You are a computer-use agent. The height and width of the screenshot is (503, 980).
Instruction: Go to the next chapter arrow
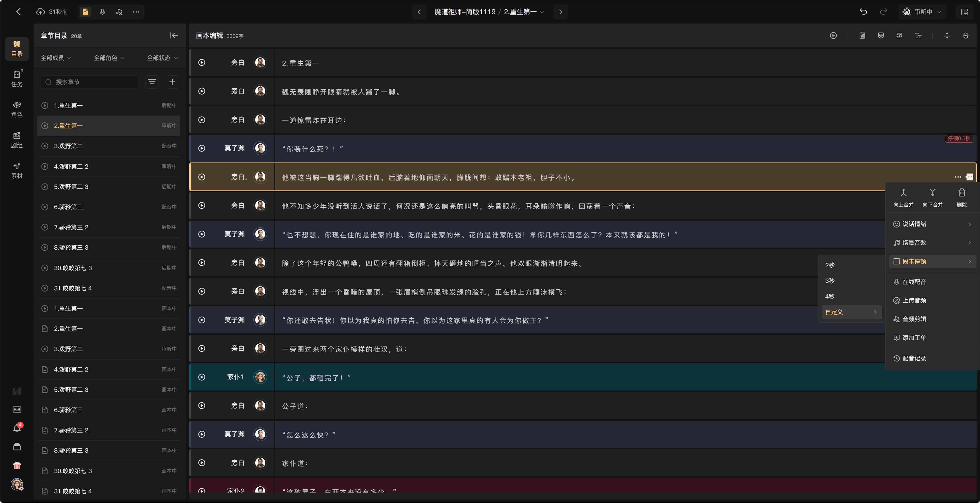pyautogui.click(x=560, y=12)
